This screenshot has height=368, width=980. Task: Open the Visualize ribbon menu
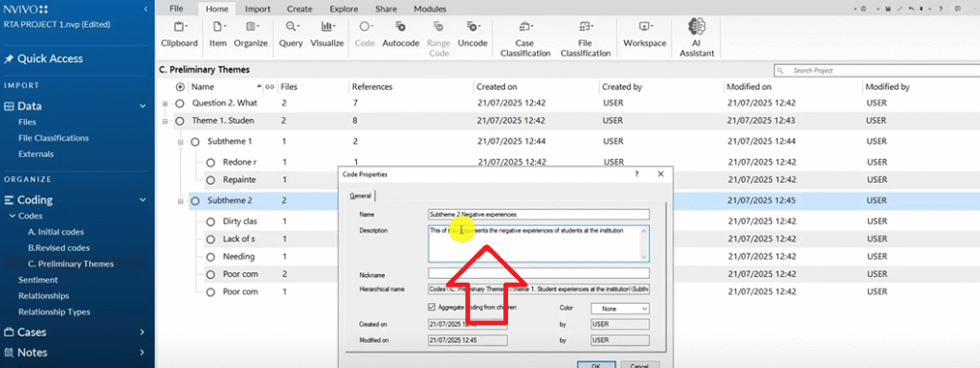tap(327, 34)
